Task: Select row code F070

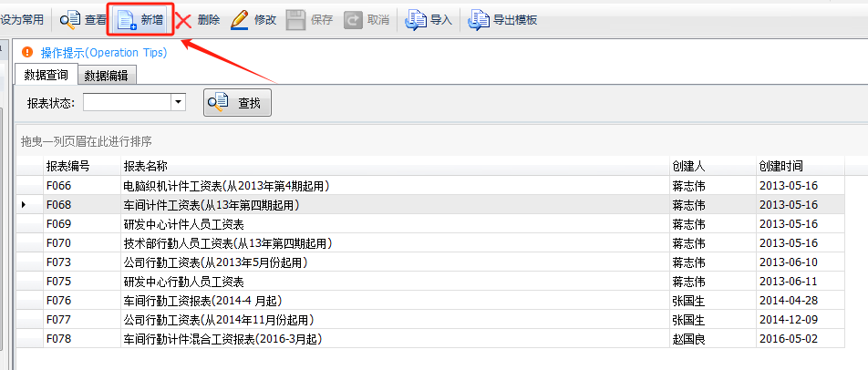Action: click(x=58, y=243)
